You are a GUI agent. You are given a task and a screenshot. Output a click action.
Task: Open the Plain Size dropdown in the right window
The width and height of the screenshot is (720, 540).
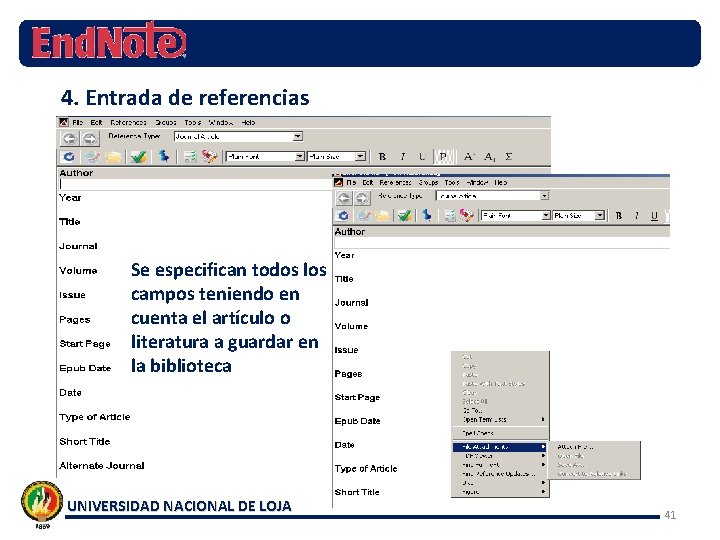coord(599,215)
